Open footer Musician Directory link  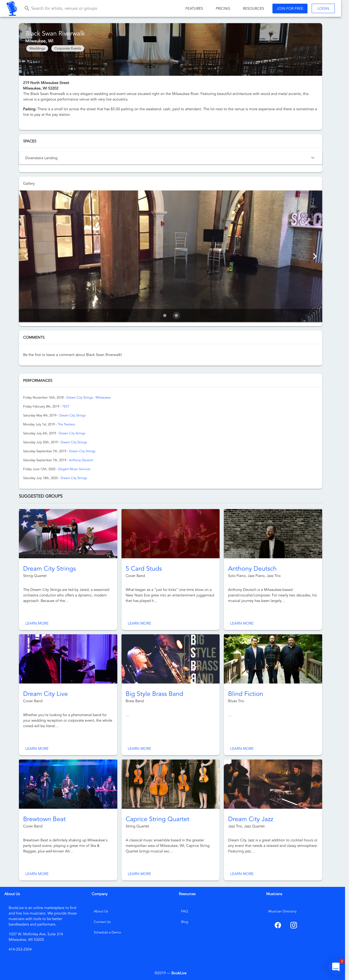click(x=282, y=911)
